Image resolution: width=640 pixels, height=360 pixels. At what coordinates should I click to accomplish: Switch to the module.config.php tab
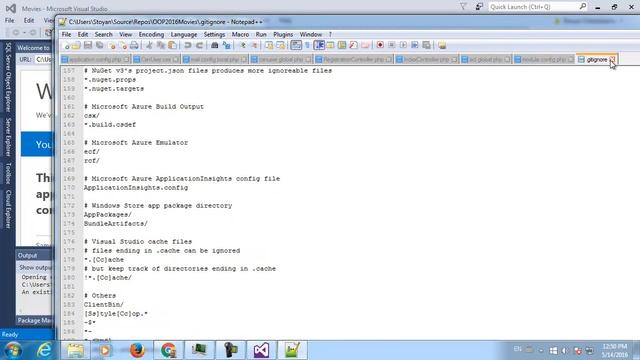tap(544, 60)
